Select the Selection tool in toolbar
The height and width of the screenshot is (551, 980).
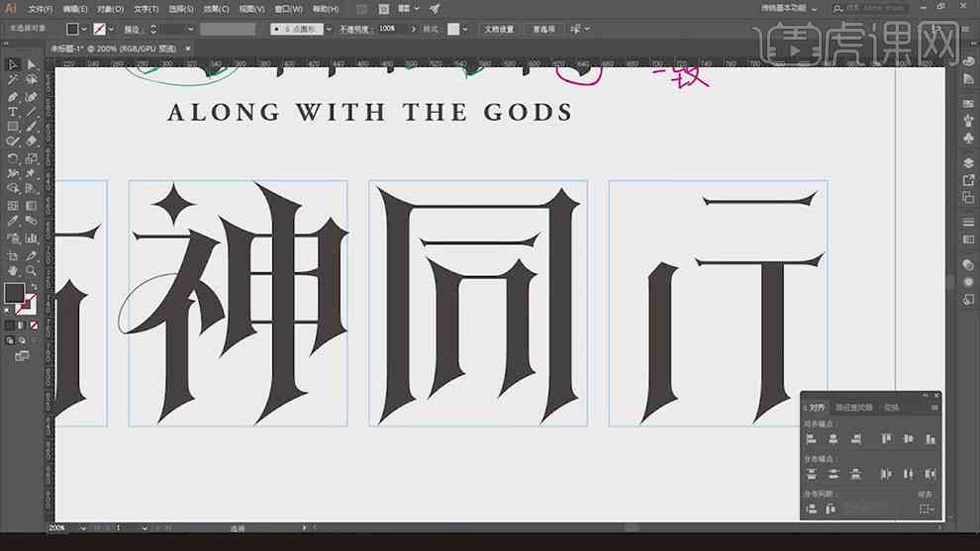(13, 64)
